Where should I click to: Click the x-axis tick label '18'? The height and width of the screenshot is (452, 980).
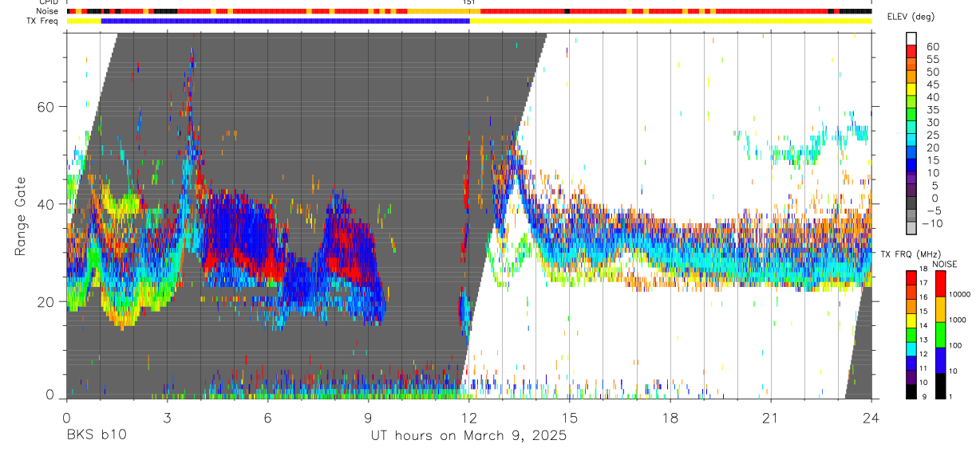click(x=670, y=418)
